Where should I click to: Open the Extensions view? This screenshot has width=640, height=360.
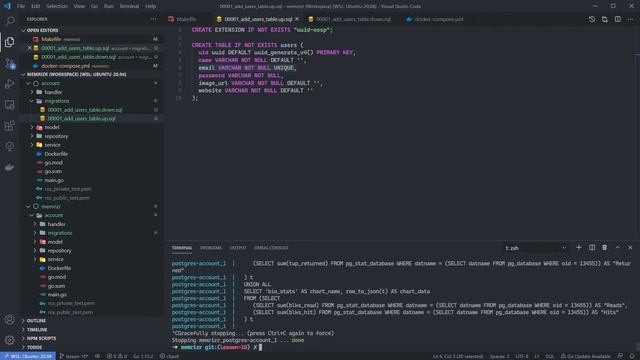(10, 125)
